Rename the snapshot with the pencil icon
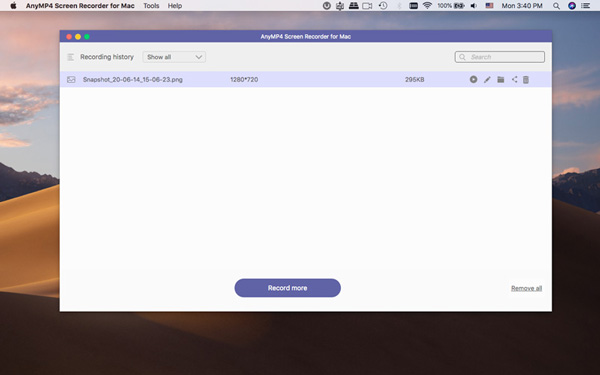This screenshot has height=375, width=600. coord(487,80)
